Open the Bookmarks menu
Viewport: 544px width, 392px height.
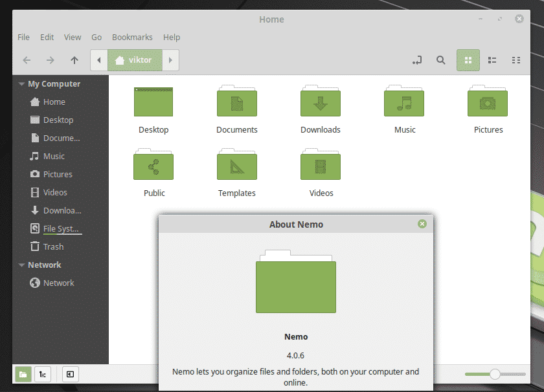click(132, 37)
